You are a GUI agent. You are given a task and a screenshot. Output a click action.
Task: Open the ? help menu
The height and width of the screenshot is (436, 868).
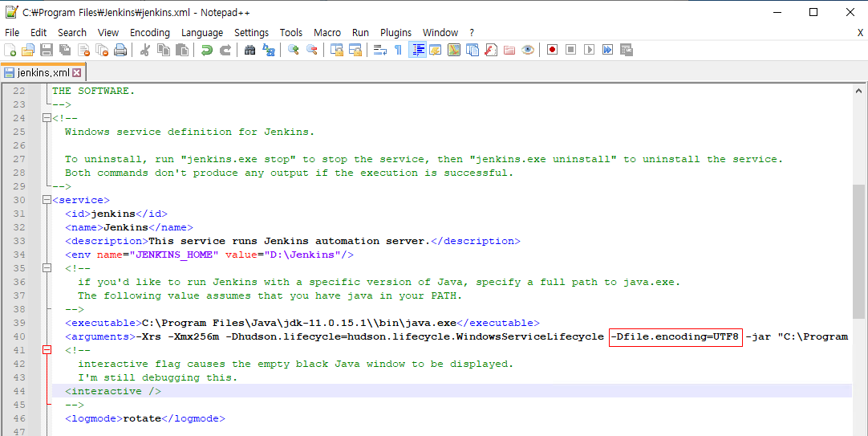pyautogui.click(x=472, y=33)
